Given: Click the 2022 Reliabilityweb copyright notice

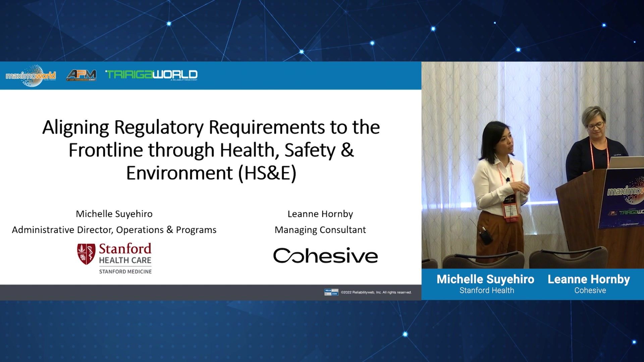Looking at the screenshot, I should (376, 292).
